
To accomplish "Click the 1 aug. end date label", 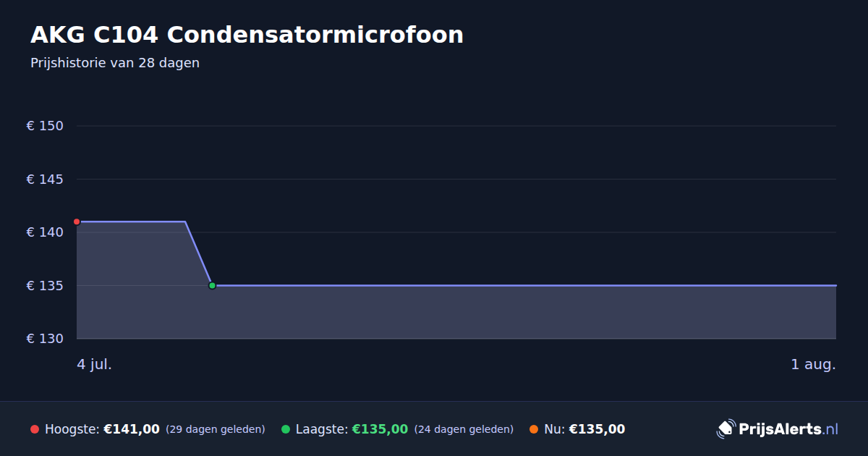I will pyautogui.click(x=813, y=364).
